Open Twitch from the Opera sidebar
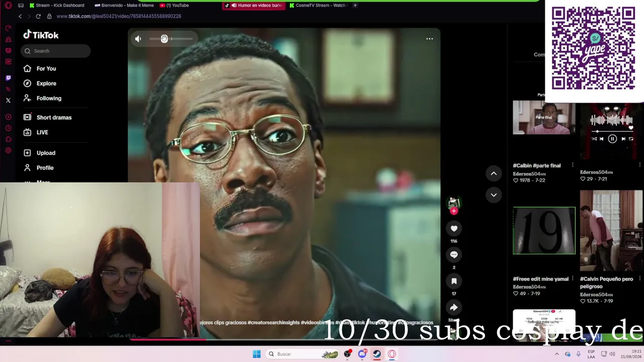This screenshot has height=362, width=644. 8,78
